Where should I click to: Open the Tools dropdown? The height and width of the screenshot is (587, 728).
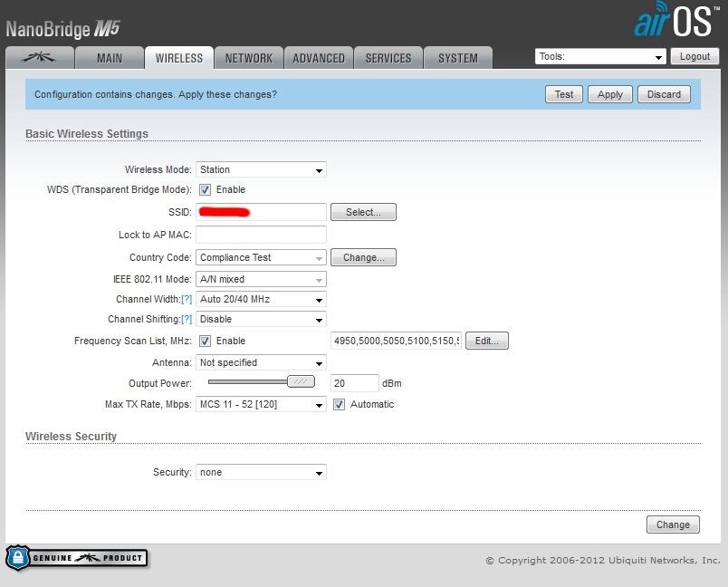(x=600, y=57)
